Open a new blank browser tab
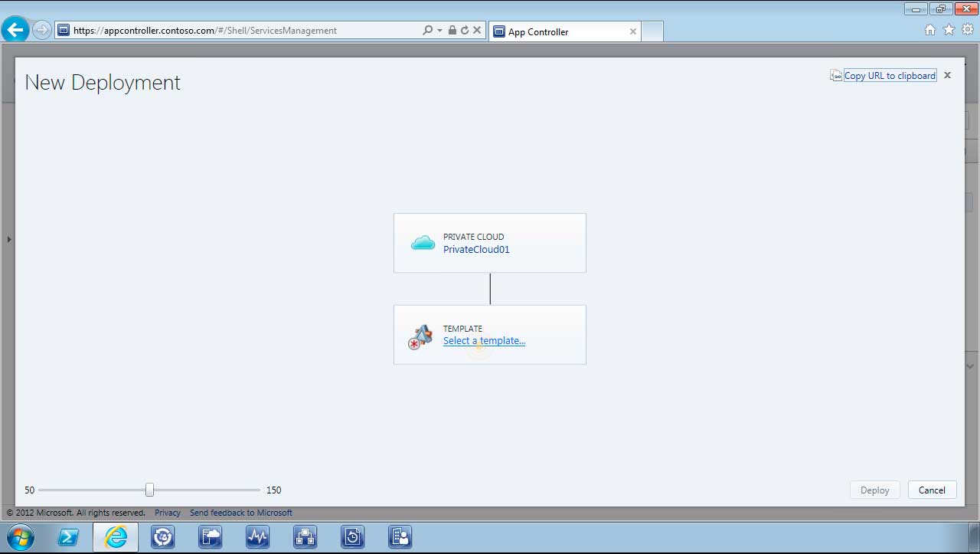980x554 pixels. tap(652, 31)
